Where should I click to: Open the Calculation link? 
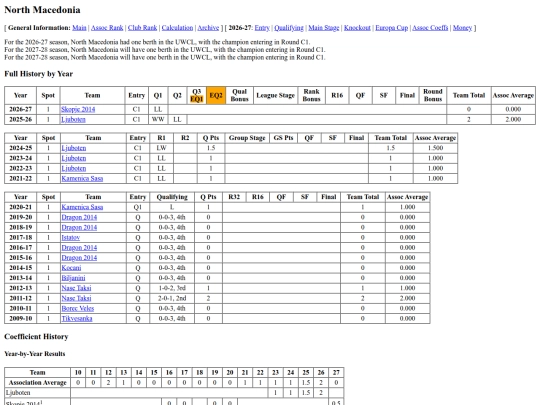coord(177,28)
